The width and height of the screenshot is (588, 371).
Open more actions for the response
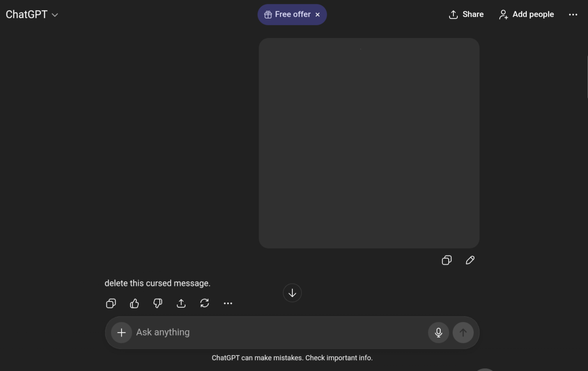coord(228,303)
